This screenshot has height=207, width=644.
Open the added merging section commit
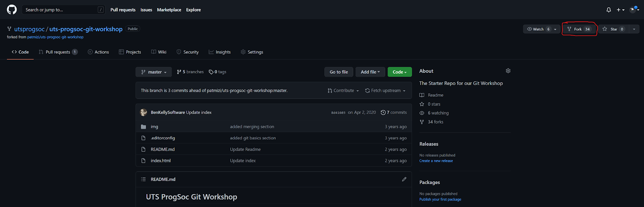click(x=252, y=126)
